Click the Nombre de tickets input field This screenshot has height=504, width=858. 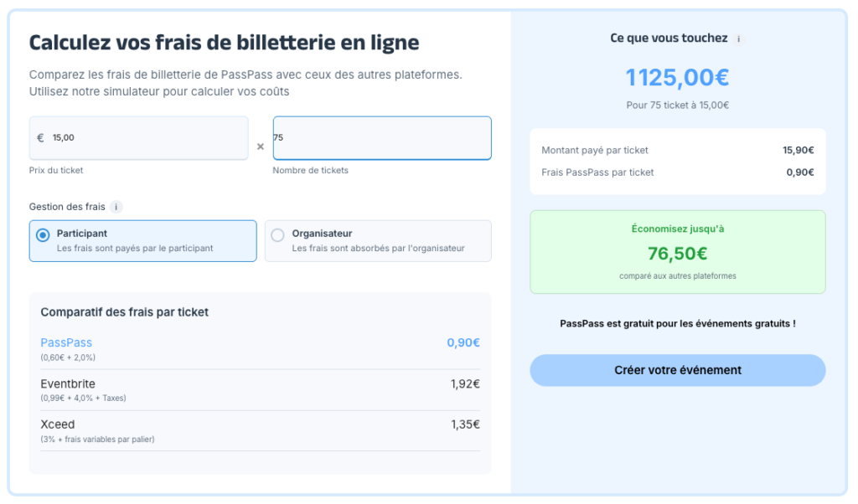tap(382, 138)
